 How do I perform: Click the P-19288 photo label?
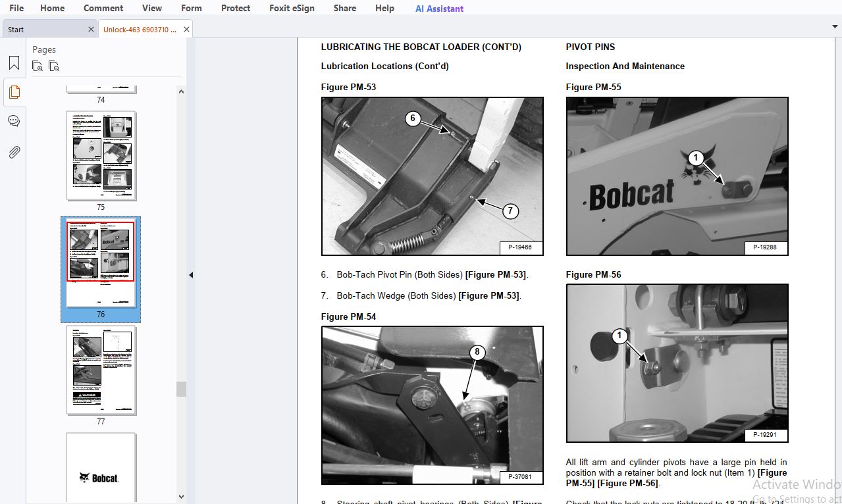pos(765,247)
